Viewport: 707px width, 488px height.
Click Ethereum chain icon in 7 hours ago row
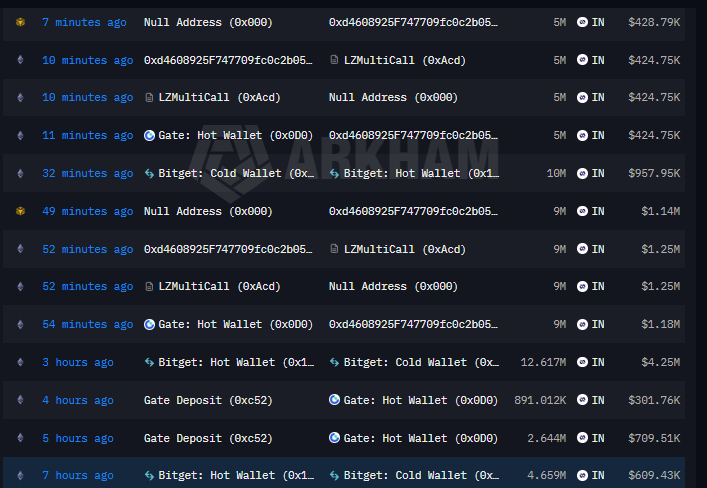[20, 475]
